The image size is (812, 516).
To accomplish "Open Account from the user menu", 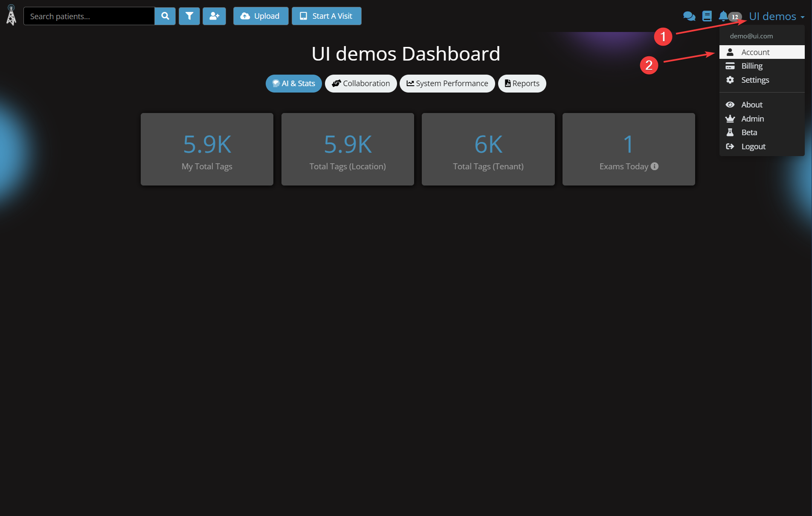I will [x=762, y=52].
